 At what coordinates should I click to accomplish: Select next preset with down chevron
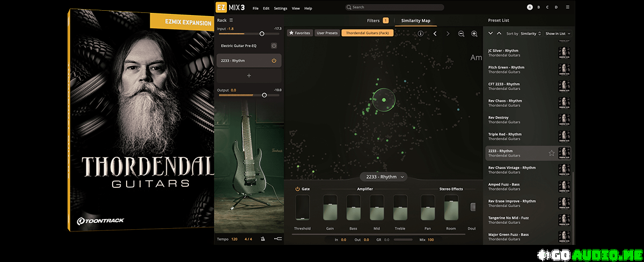490,33
